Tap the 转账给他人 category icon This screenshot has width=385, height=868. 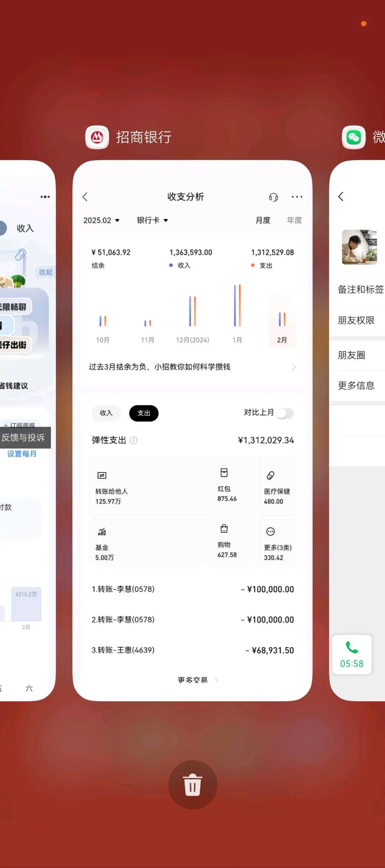point(102,475)
